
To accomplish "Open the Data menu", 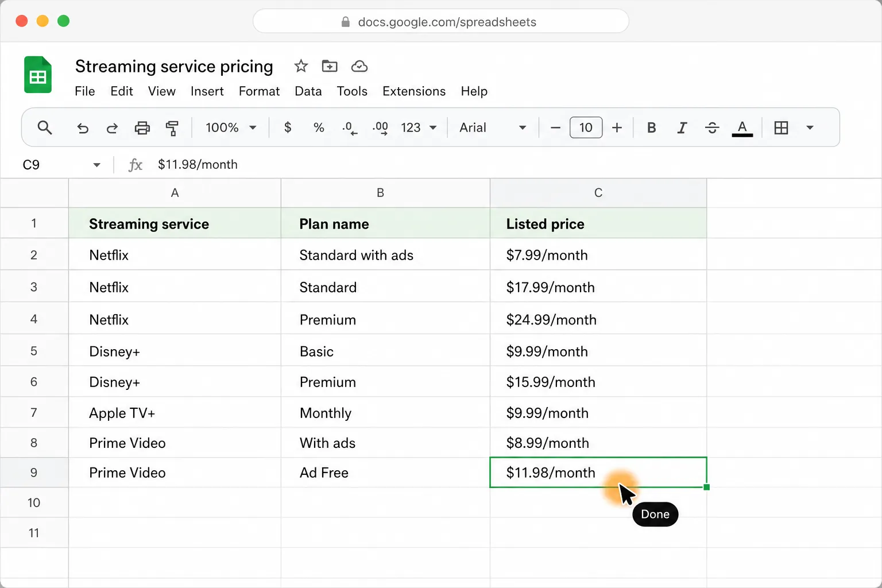I will [308, 91].
